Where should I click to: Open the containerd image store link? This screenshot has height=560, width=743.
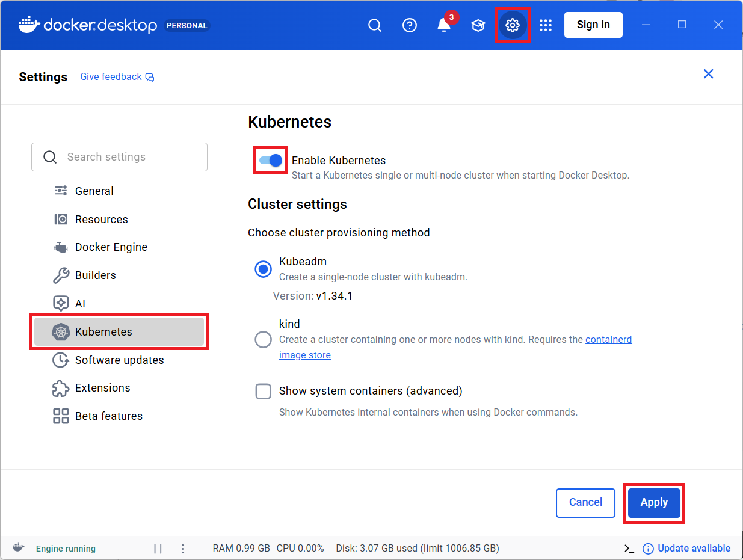click(x=455, y=347)
